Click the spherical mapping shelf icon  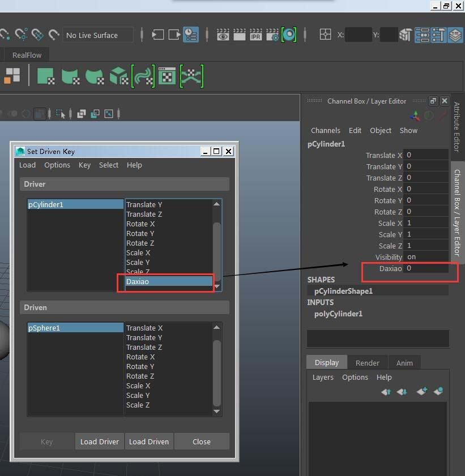(95, 76)
